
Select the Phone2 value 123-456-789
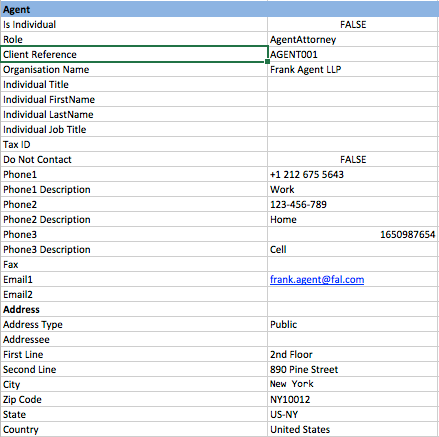pyautogui.click(x=353, y=204)
